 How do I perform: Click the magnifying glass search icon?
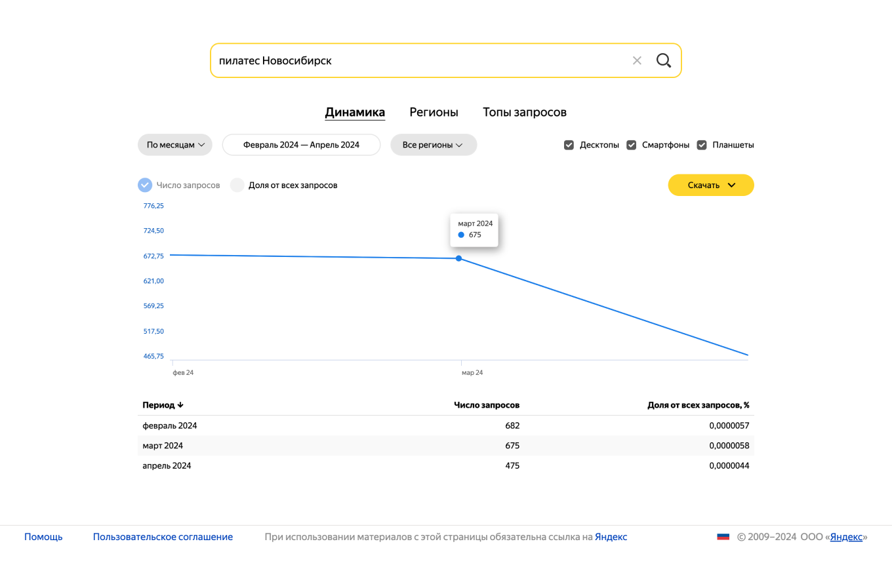point(664,60)
